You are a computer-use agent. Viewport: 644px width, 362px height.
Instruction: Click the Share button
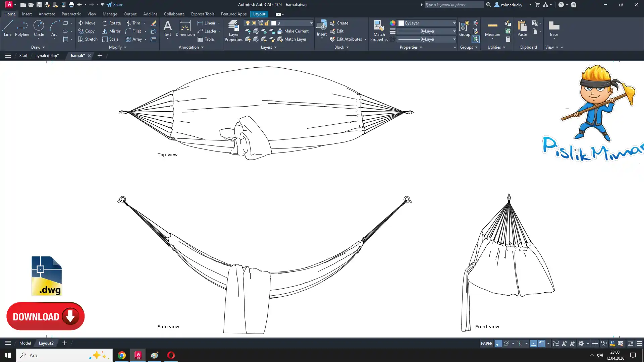(115, 5)
